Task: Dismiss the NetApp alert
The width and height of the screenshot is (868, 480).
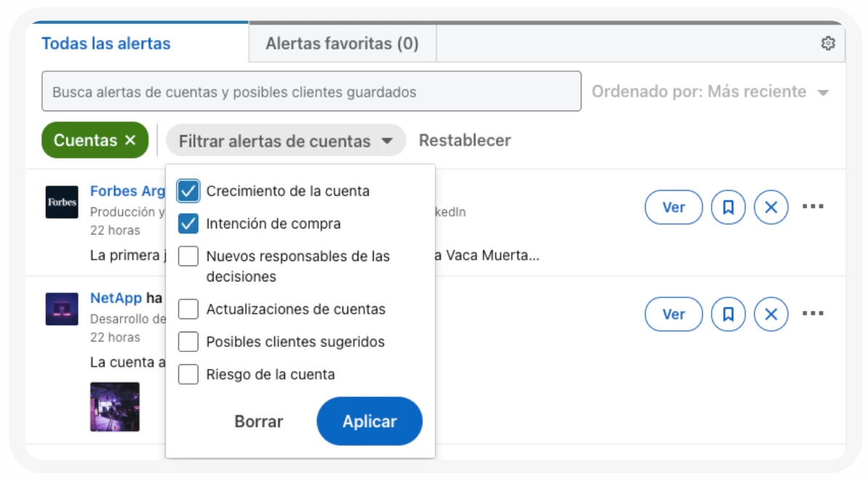Action: [x=771, y=314]
